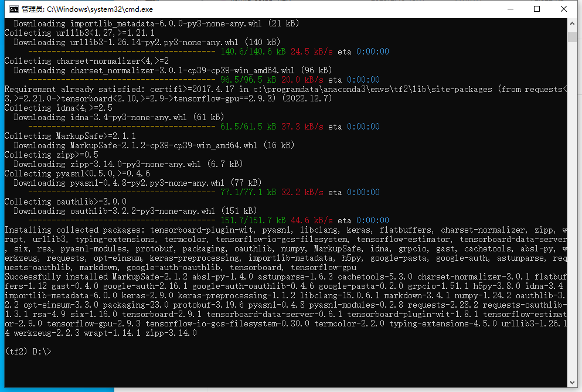
Task: Click 'werkzeug-2.2.3' in last output line
Action: tap(47, 333)
